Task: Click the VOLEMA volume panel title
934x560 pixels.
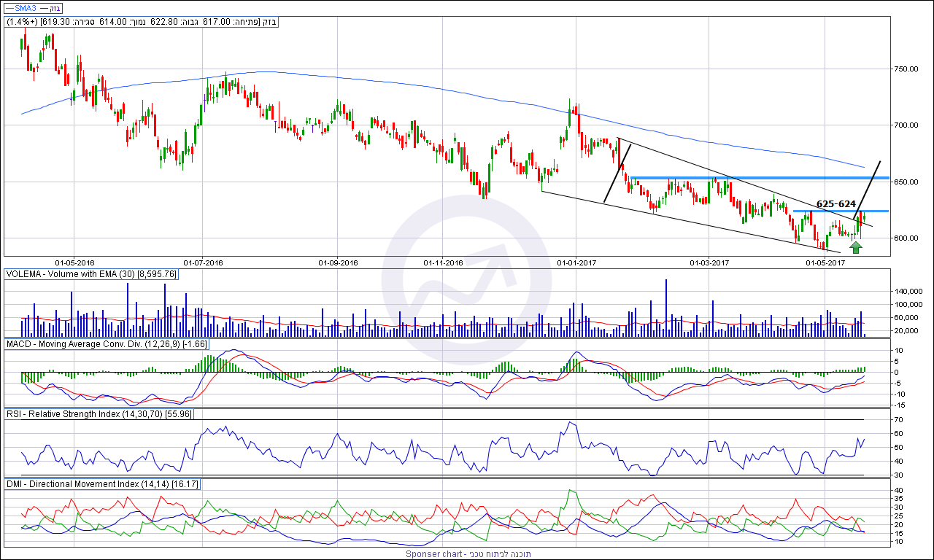Action: (x=92, y=274)
